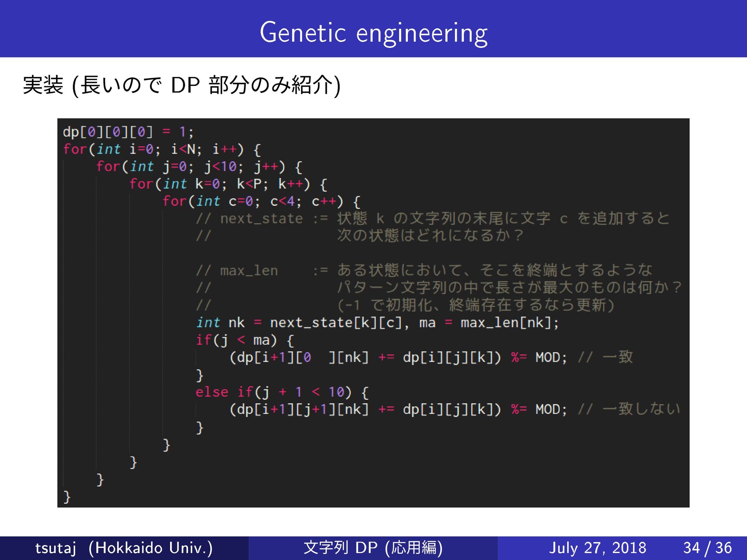Click the date July 27, 2018
The height and width of the screenshot is (560, 747).
(597, 548)
